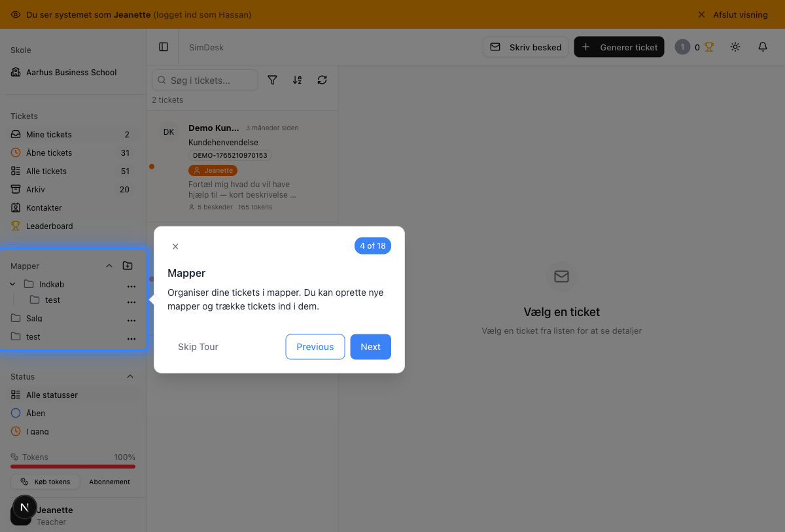Toggle the sidebar panel icon
Screen dimensions: 785x532
coord(164,47)
